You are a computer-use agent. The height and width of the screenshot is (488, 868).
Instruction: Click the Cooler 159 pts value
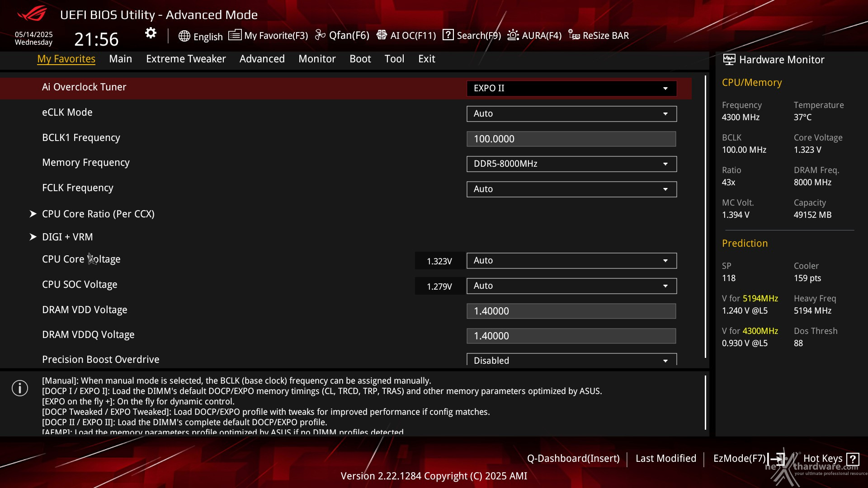807,278
